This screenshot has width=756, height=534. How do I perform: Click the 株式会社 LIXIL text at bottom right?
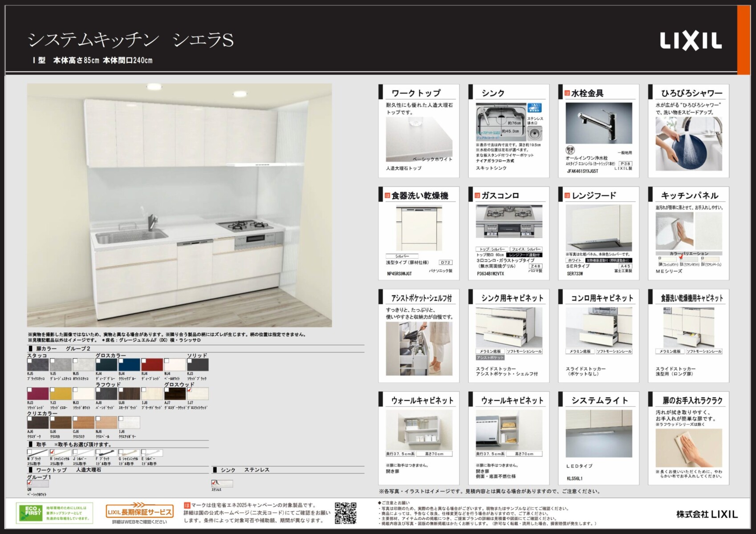pyautogui.click(x=707, y=514)
